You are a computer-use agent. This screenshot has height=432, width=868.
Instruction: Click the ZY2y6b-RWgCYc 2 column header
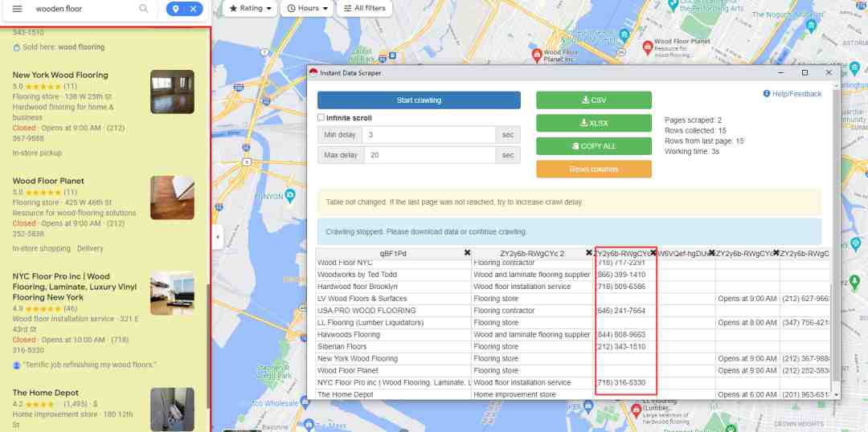[x=531, y=253]
